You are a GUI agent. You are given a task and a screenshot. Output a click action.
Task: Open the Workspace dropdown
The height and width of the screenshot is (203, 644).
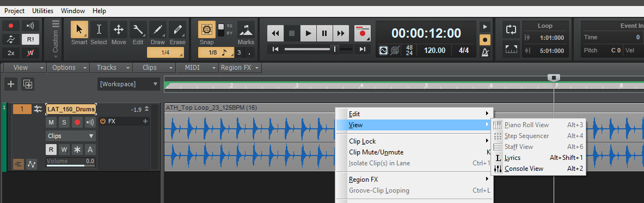pyautogui.click(x=128, y=84)
